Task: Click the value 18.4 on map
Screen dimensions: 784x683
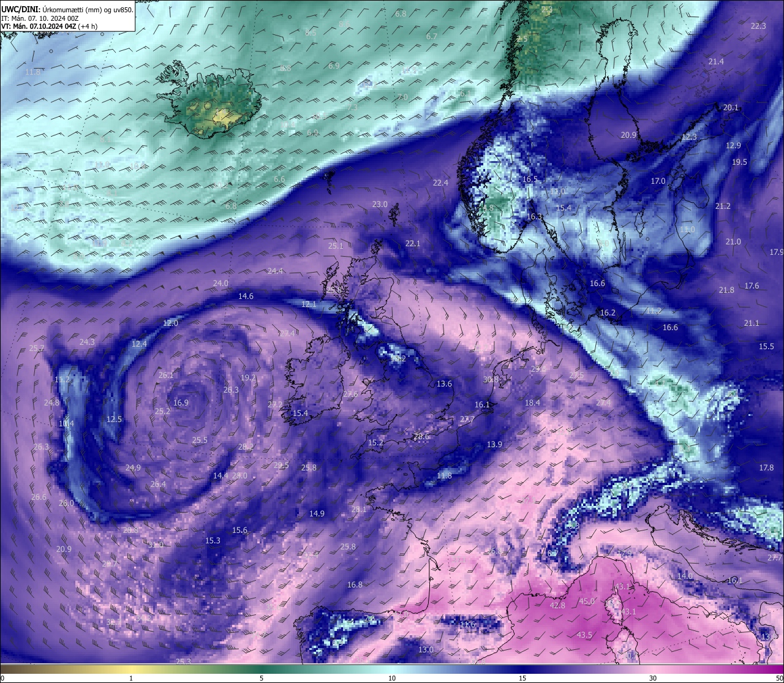Action: click(x=532, y=402)
